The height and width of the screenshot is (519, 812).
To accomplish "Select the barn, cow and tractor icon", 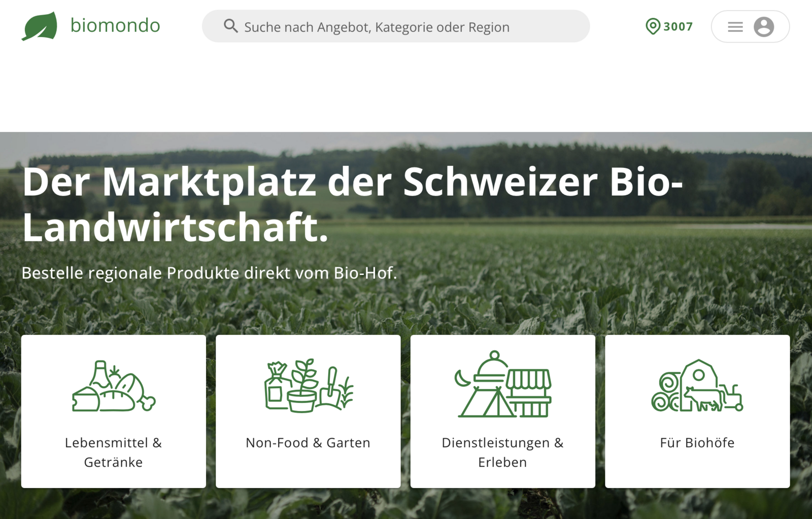I will coord(697,386).
